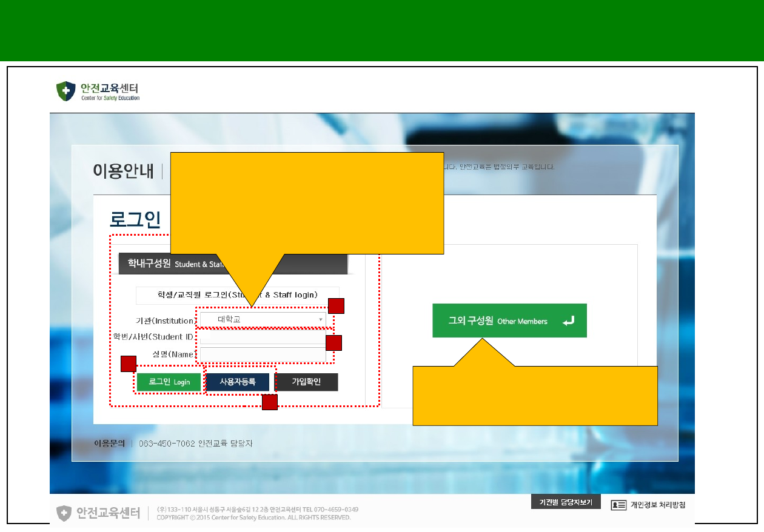Focus the 성명(Name) input field
This screenshot has height=532, width=764.
tap(262, 354)
